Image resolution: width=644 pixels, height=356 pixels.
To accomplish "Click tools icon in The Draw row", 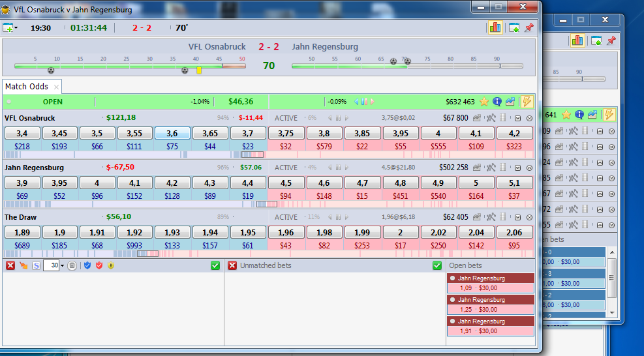I will click(x=491, y=217).
